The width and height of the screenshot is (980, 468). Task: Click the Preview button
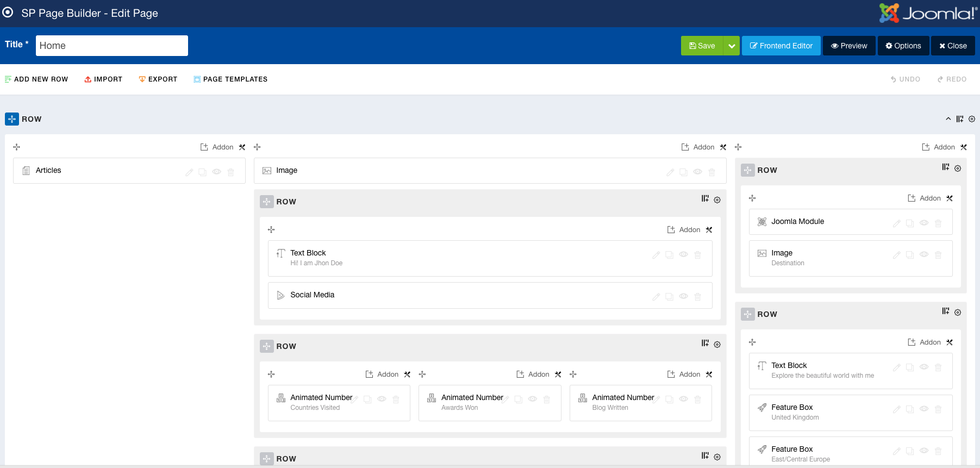(x=849, y=46)
